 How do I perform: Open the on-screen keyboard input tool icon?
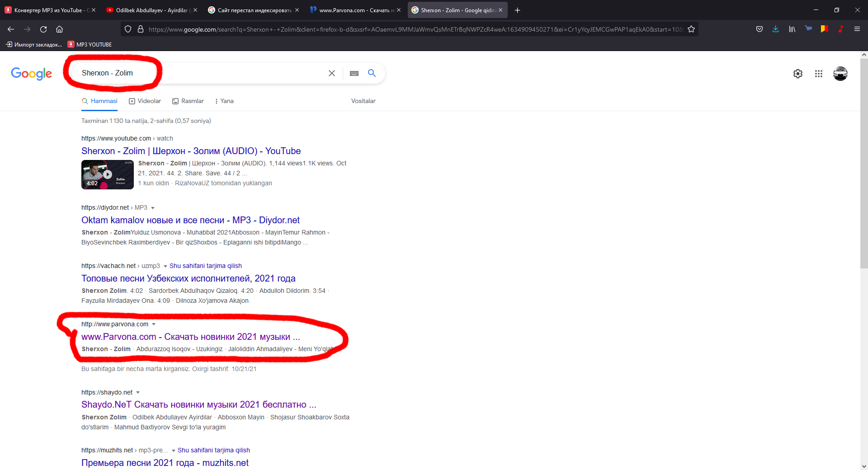(354, 73)
